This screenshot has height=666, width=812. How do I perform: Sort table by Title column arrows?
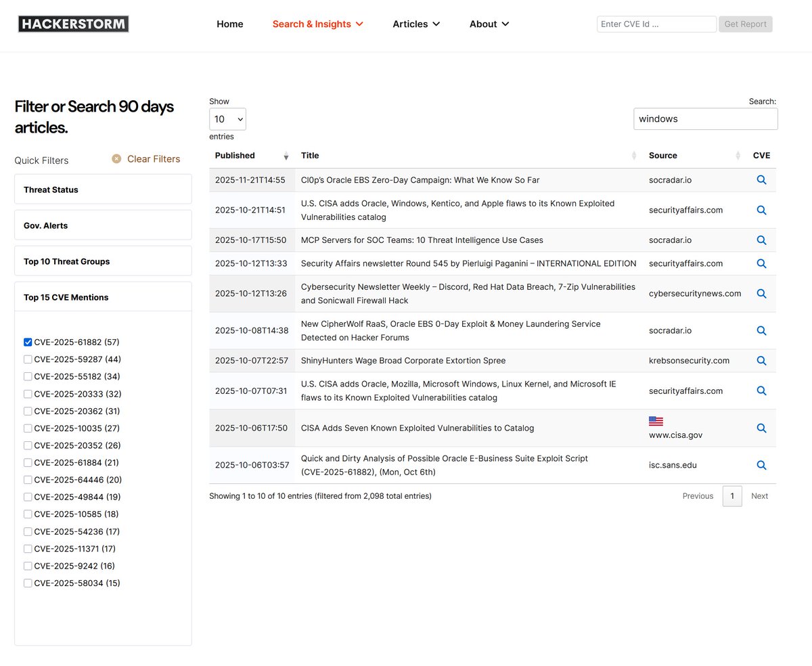(x=634, y=156)
